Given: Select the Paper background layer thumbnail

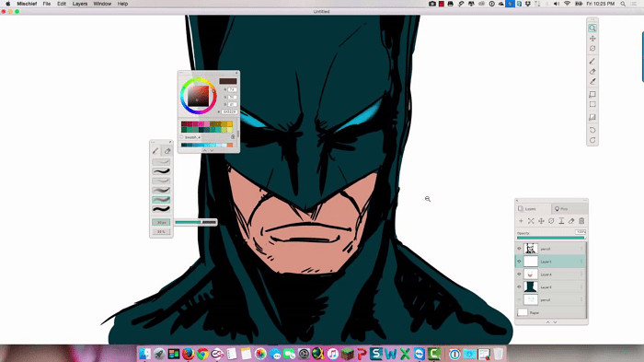Looking at the screenshot, I should pos(523,312).
